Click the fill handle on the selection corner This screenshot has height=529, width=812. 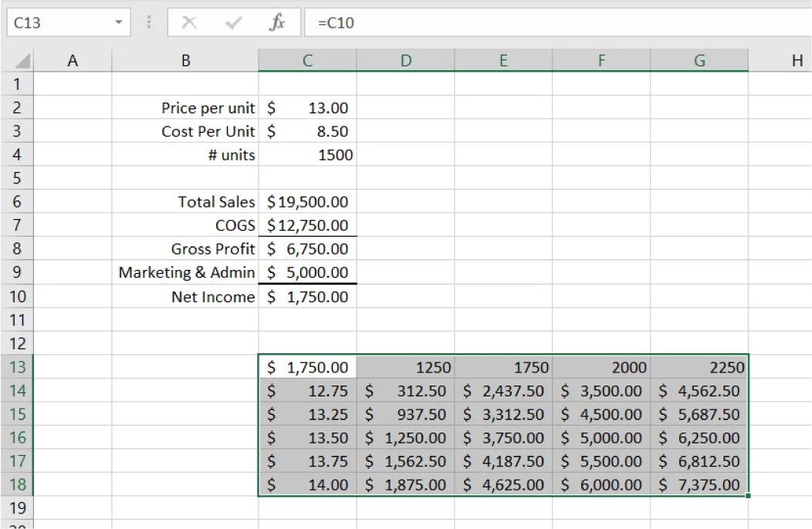point(747,495)
